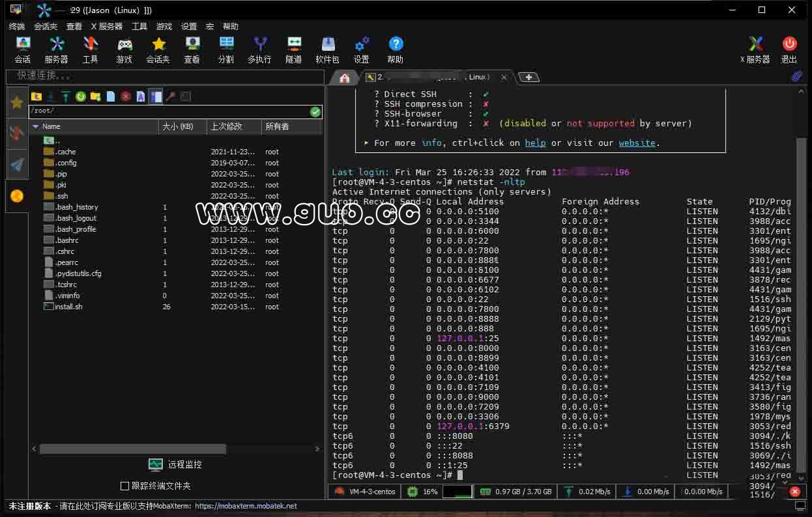Sort by 大小 (KB) column header
The height and width of the screenshot is (517, 812).
(x=182, y=126)
